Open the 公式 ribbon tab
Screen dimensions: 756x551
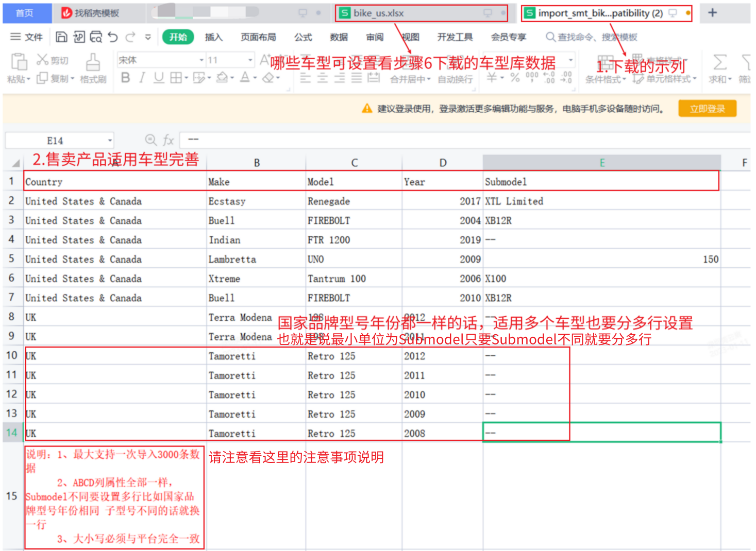coord(303,37)
